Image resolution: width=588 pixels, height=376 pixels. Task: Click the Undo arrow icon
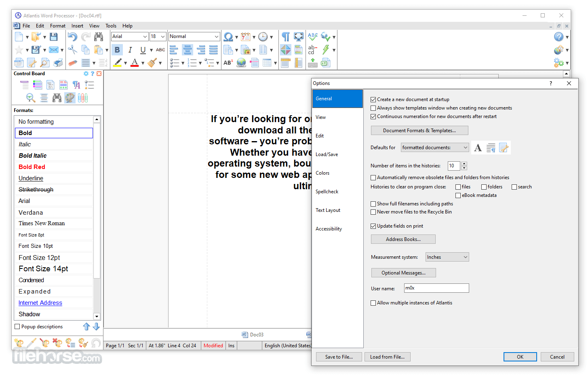tap(72, 37)
